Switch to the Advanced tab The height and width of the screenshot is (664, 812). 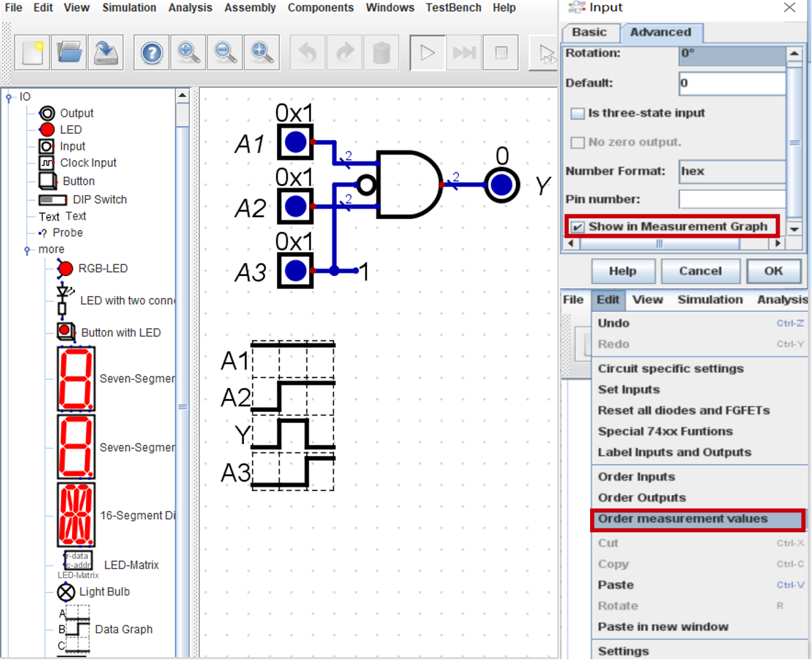(661, 32)
